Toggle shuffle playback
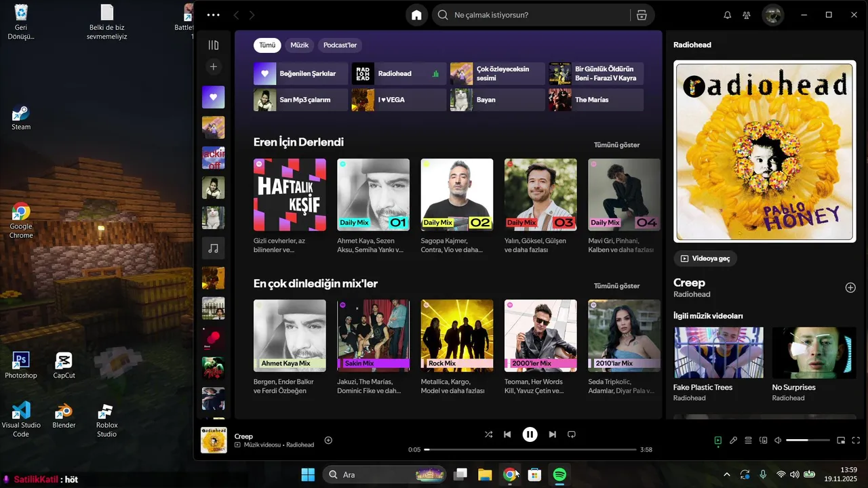Image resolution: width=868 pixels, height=488 pixels. pos(488,434)
